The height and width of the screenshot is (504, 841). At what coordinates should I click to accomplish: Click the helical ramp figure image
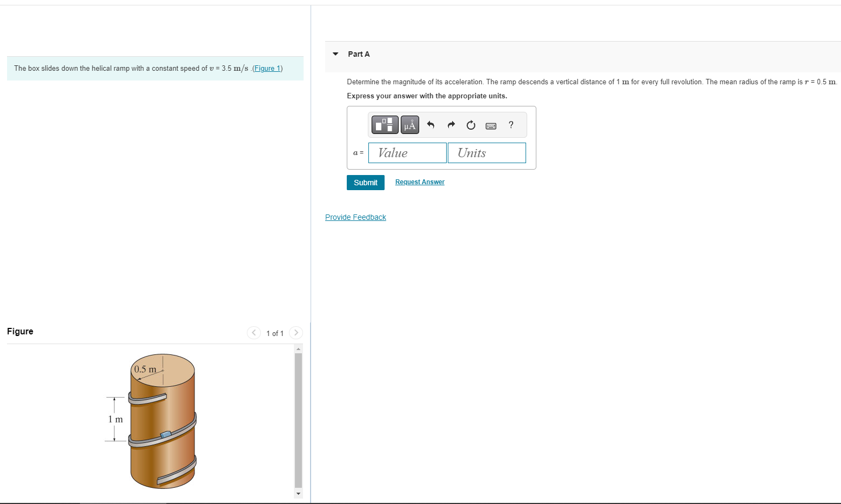point(162,421)
